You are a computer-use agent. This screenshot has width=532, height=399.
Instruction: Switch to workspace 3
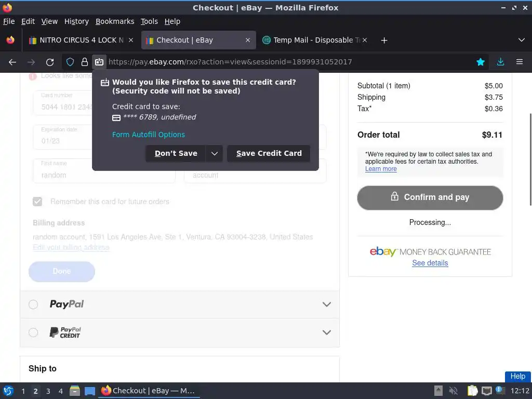pyautogui.click(x=48, y=391)
